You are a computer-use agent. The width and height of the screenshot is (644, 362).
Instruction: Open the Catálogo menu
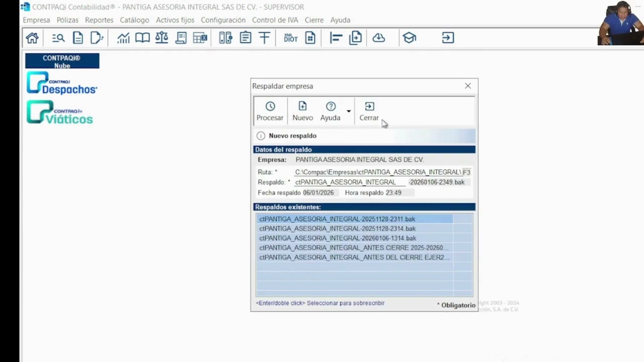click(x=134, y=20)
